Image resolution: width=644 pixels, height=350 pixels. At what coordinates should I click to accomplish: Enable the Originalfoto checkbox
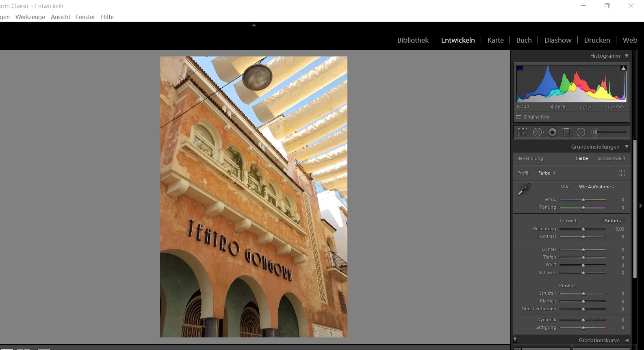[x=519, y=117]
